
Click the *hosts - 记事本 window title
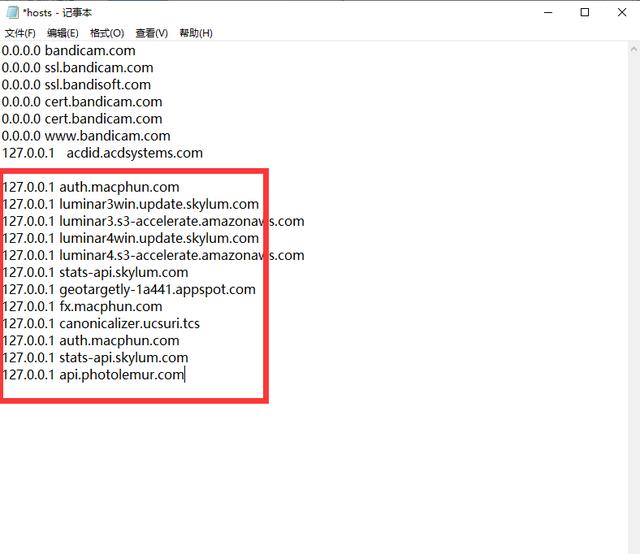(x=57, y=13)
